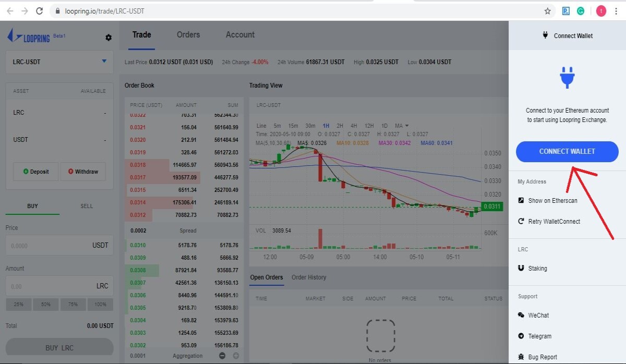Click the Show on Etherscan link
The image size is (626, 364).
coord(552,200)
